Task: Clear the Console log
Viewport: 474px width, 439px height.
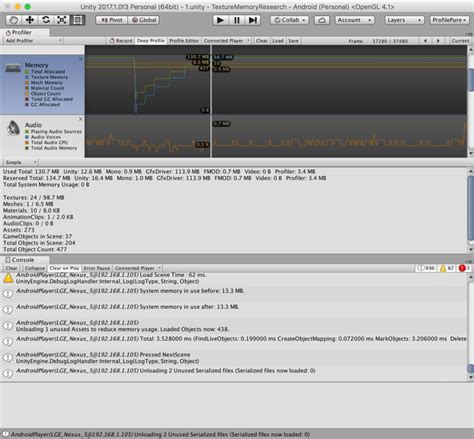Action: (11, 268)
